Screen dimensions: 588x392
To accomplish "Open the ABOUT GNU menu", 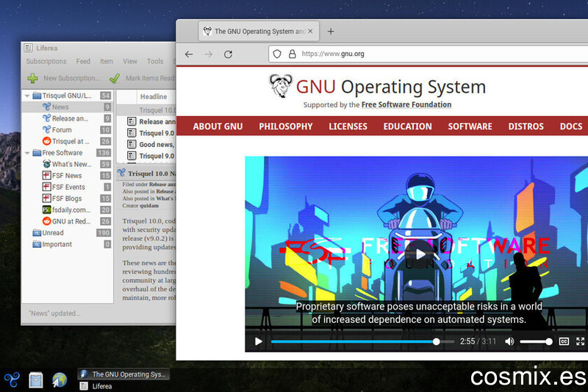I will (218, 126).
